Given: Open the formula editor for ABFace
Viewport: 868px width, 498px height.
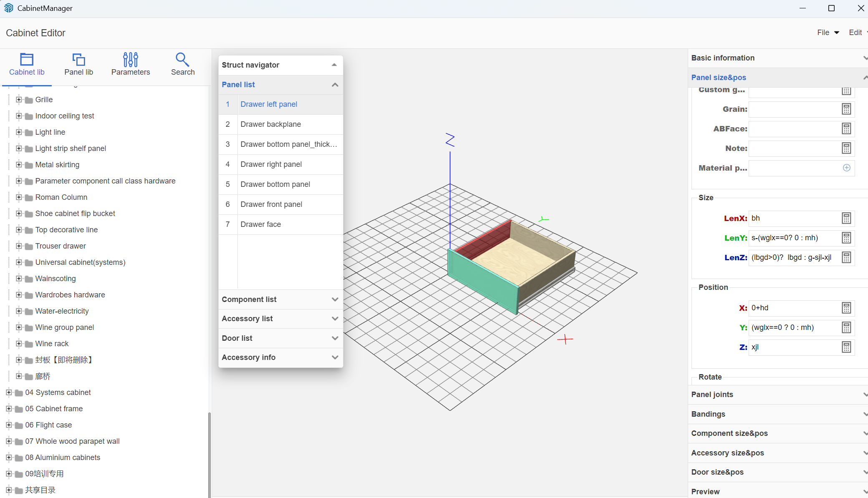Looking at the screenshot, I should coord(846,128).
